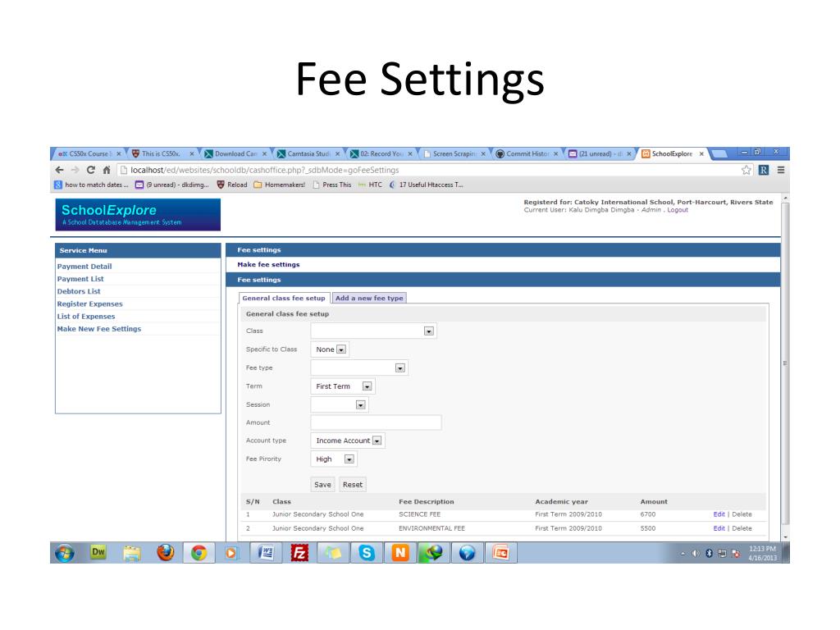840x630 pixels.
Task: Open List of Expenses in Service Menu
Action: tap(86, 317)
